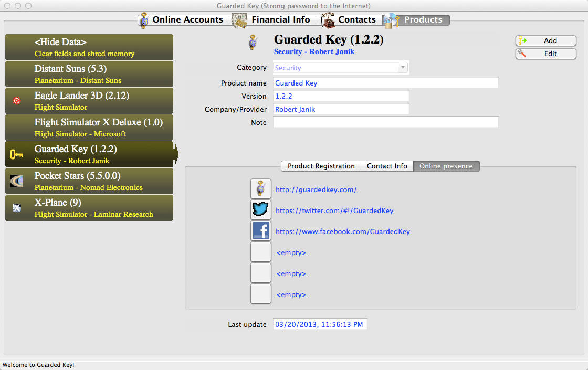Image resolution: width=588 pixels, height=370 pixels.
Task: Select Distant Suns (5.3) in list
Action: [x=89, y=74]
